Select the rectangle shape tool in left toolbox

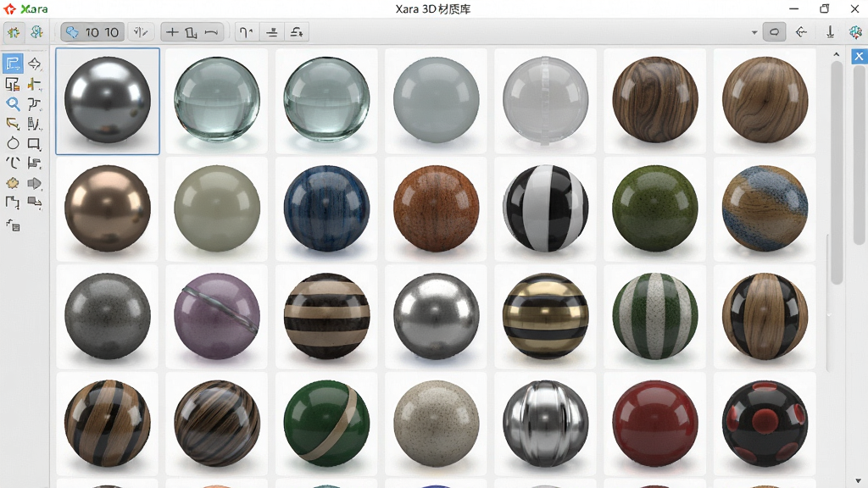coord(34,144)
